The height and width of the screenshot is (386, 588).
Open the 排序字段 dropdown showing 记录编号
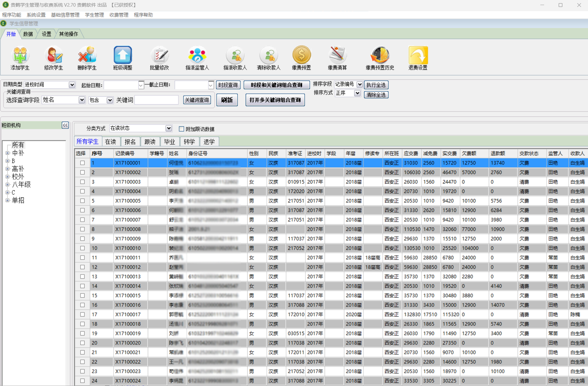(359, 84)
